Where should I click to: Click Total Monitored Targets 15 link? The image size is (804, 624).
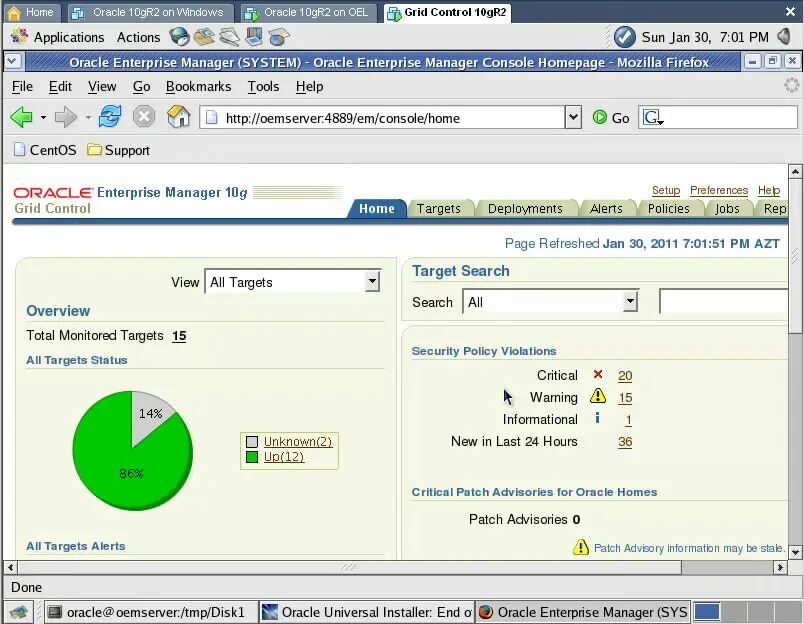point(179,336)
